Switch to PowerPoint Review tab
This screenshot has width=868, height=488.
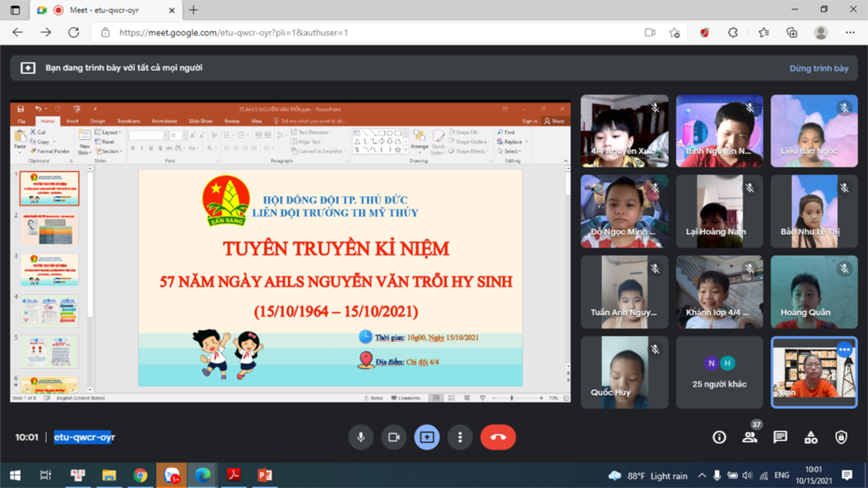(x=232, y=121)
